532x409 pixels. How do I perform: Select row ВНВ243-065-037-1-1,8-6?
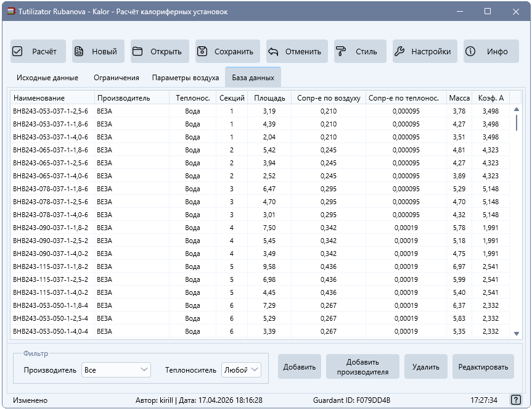point(260,150)
